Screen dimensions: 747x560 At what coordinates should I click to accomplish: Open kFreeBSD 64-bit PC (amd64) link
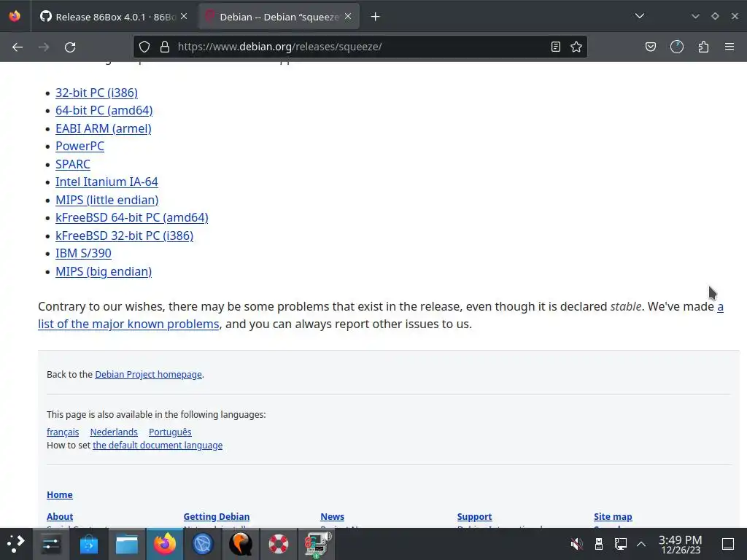point(132,217)
